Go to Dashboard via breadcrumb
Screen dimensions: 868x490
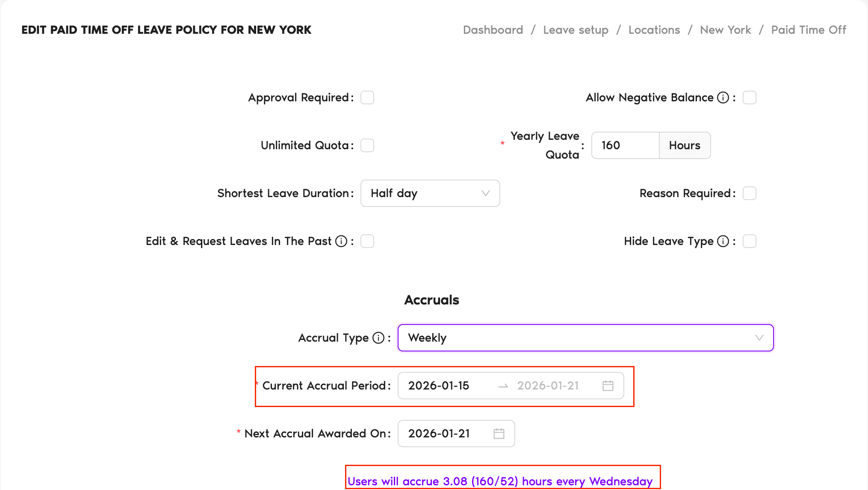click(x=493, y=30)
